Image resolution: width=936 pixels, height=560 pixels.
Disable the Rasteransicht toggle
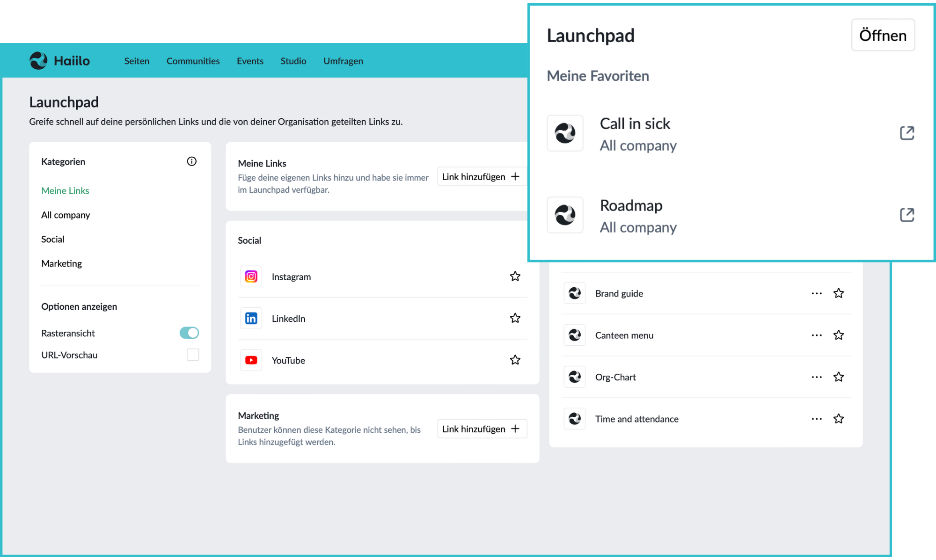(189, 333)
